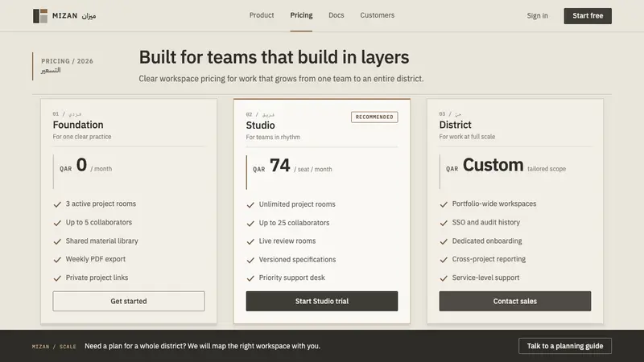Click the Studio plan title

click(260, 125)
